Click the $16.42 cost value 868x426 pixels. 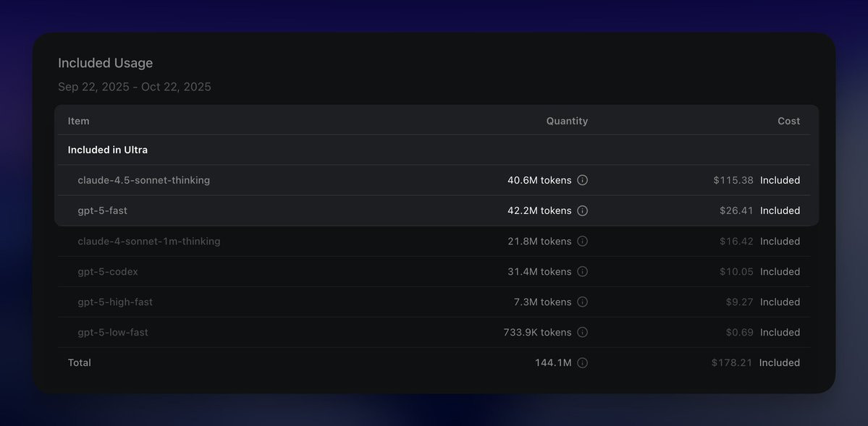pyautogui.click(x=736, y=242)
